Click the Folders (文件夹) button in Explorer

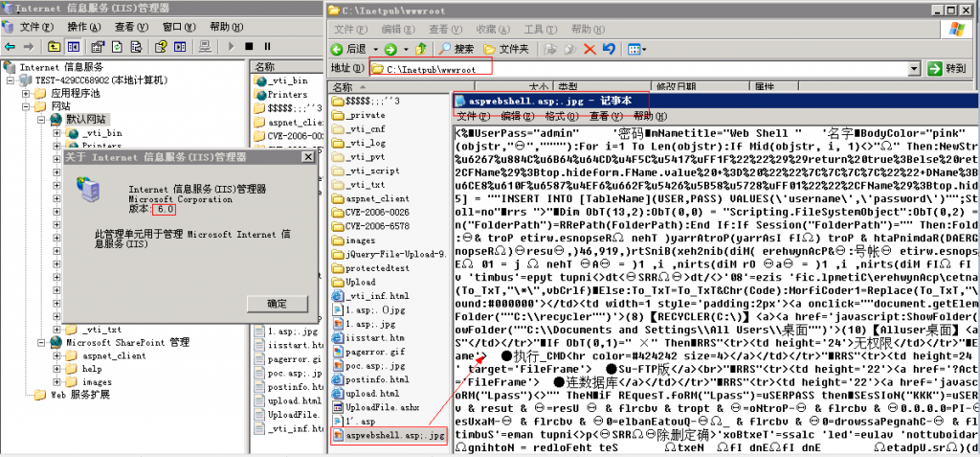click(505, 49)
